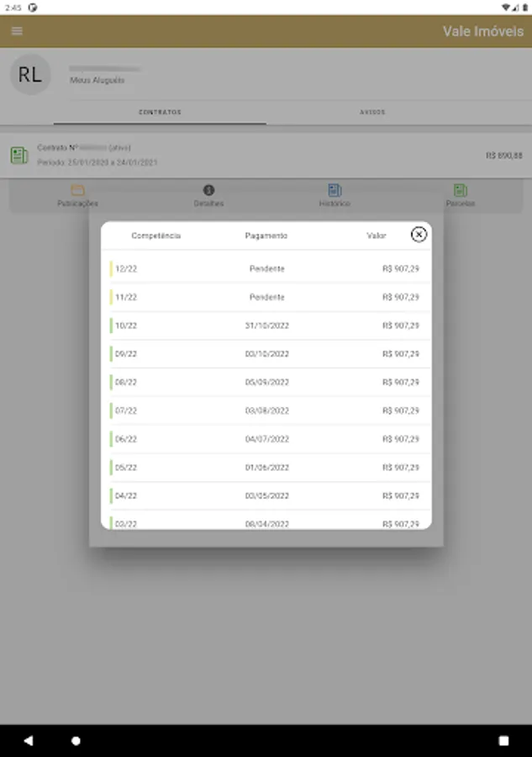Select the 08/22 row paid 05/09/2022

(x=266, y=383)
